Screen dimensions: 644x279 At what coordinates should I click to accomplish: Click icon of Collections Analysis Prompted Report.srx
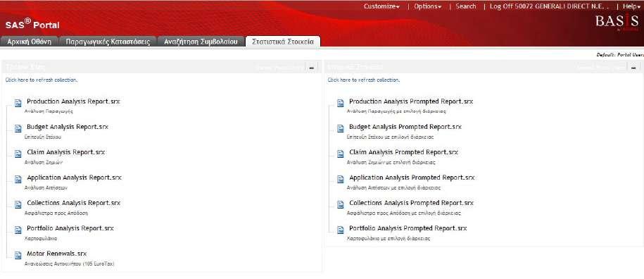341,204
